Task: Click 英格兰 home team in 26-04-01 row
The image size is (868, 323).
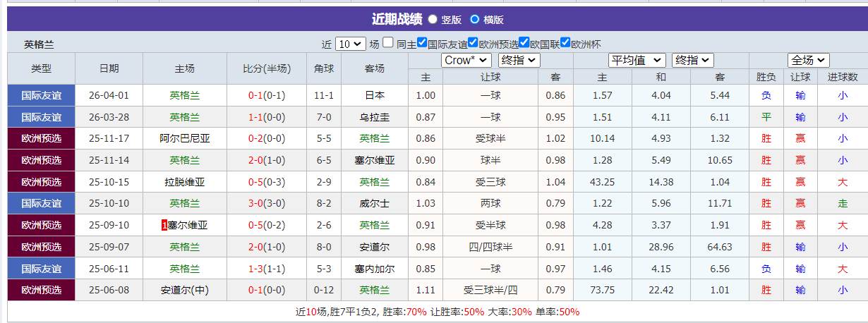Action: [x=185, y=95]
